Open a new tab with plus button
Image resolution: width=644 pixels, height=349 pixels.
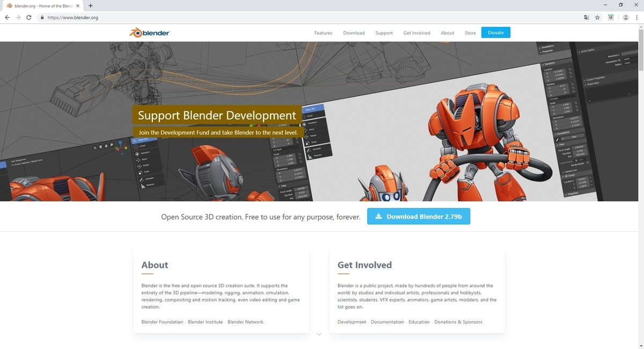pos(90,5)
